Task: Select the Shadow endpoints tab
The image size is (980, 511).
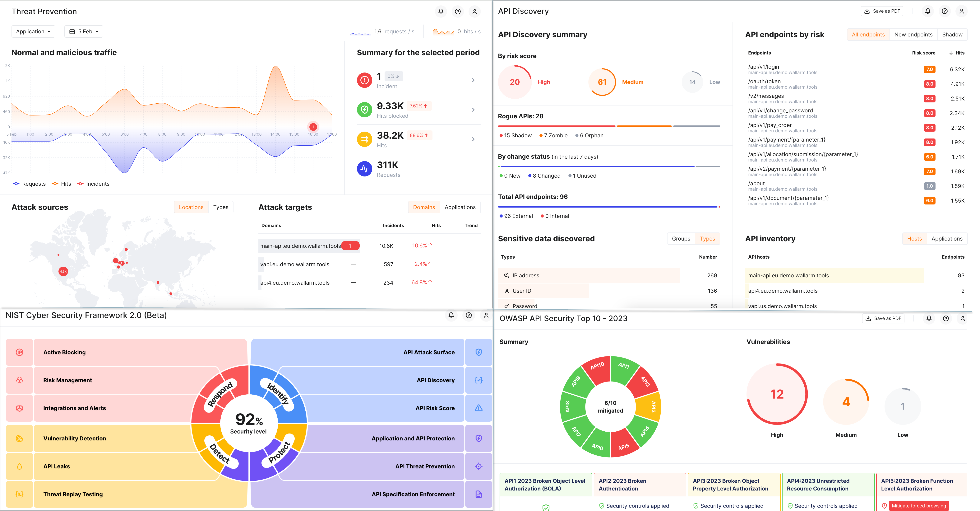Action: (953, 34)
